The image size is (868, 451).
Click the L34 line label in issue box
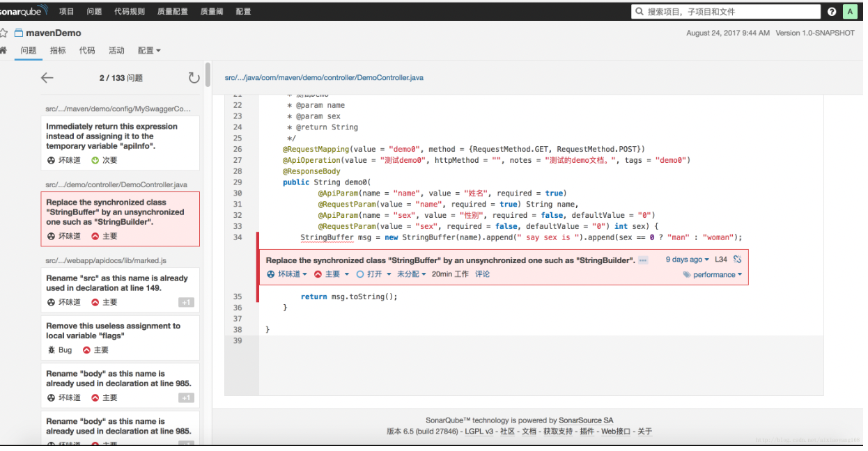pyautogui.click(x=721, y=260)
